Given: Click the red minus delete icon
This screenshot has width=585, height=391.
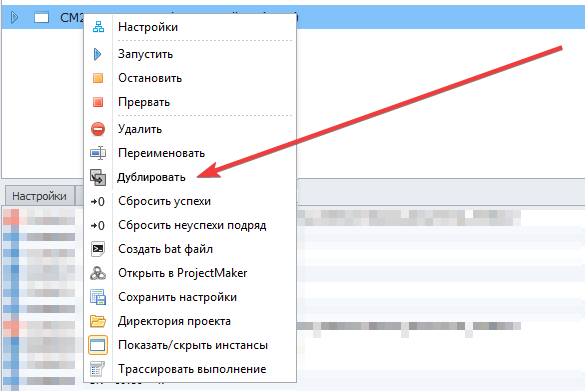Looking at the screenshot, I should [x=98, y=129].
